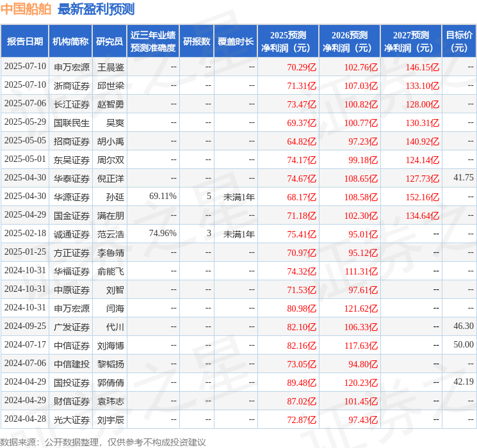
Task: Select institution 国投证券
Action: (72, 383)
